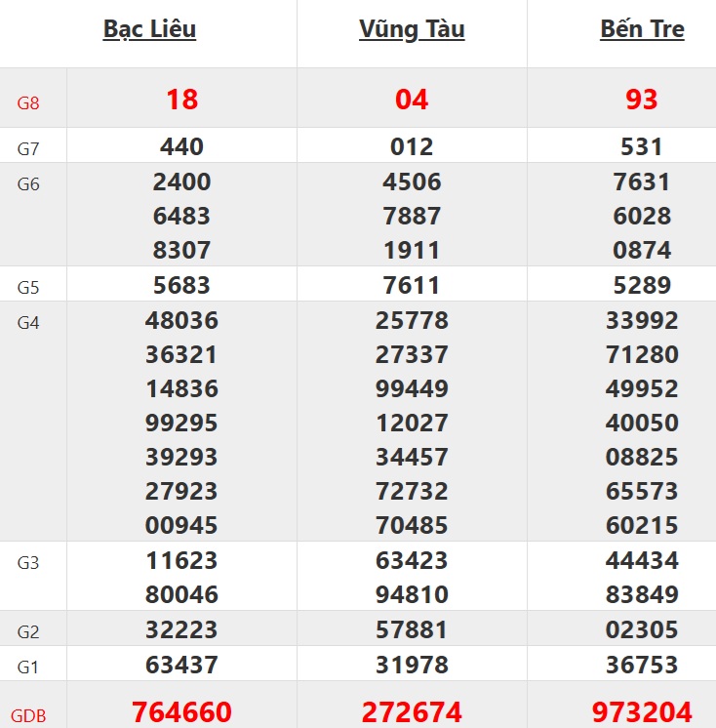Select the G3 number 11623
Image resolution: width=716 pixels, height=728 pixels.
coord(181,560)
